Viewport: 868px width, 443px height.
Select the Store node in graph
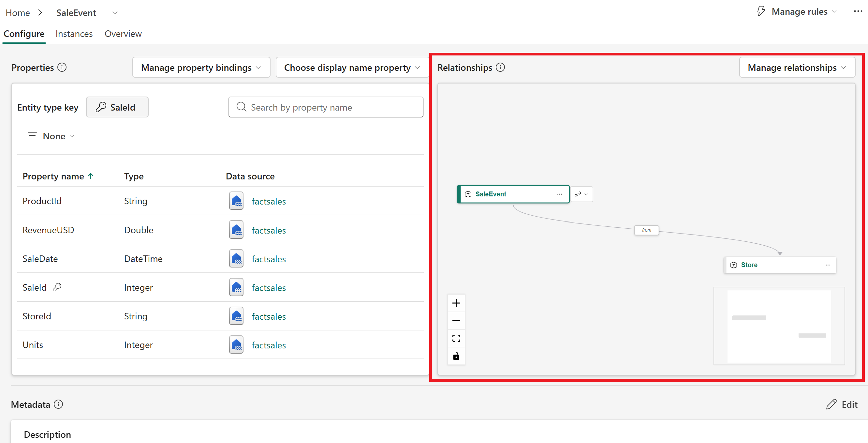[780, 265]
